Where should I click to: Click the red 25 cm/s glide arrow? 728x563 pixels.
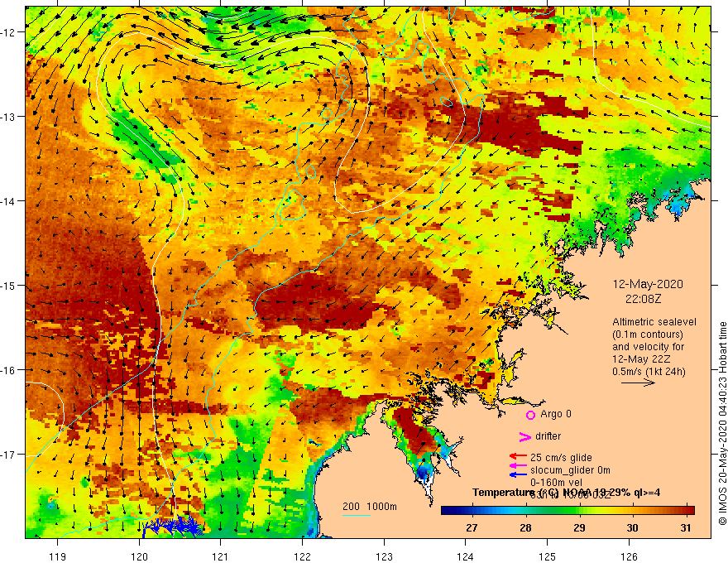coord(518,457)
